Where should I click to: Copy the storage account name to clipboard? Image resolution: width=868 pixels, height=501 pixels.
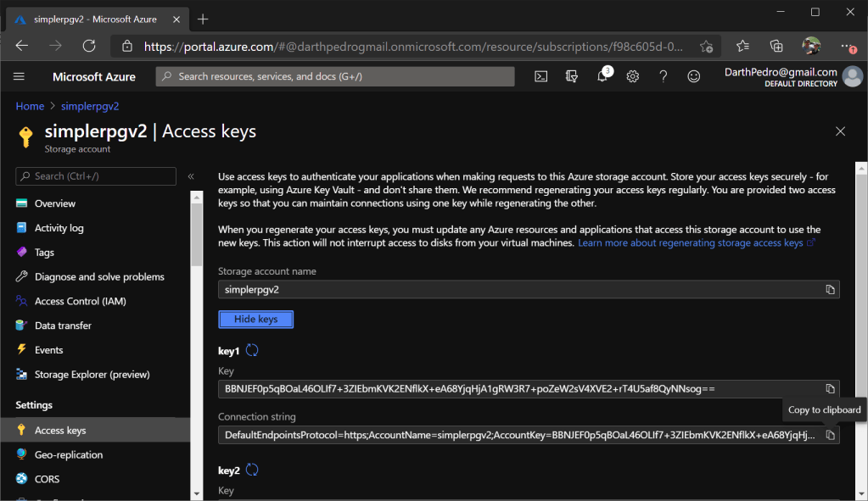click(x=830, y=290)
